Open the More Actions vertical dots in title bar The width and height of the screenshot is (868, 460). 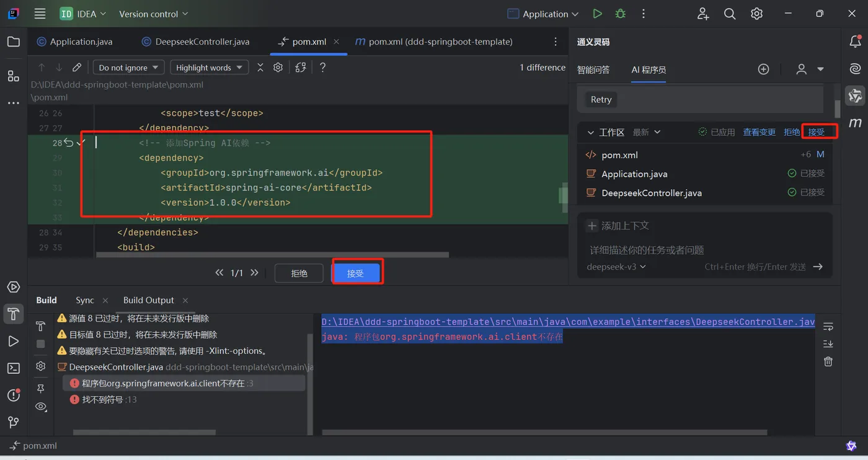click(x=644, y=14)
